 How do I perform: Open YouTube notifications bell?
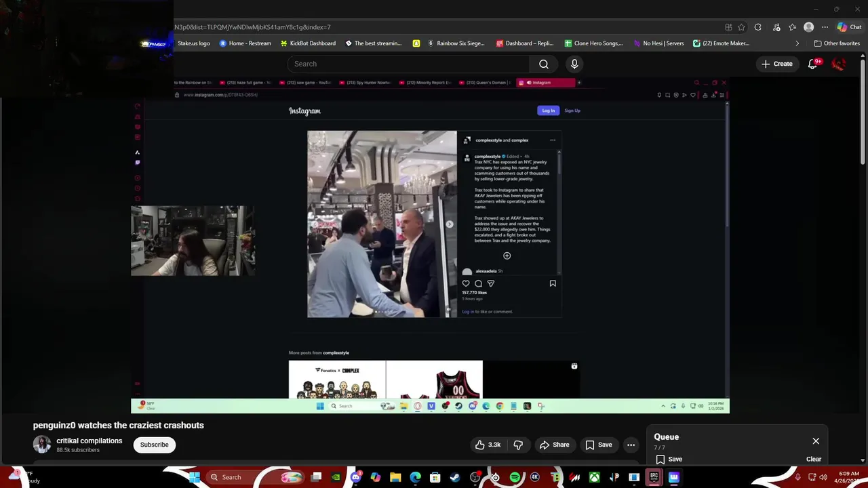[812, 64]
